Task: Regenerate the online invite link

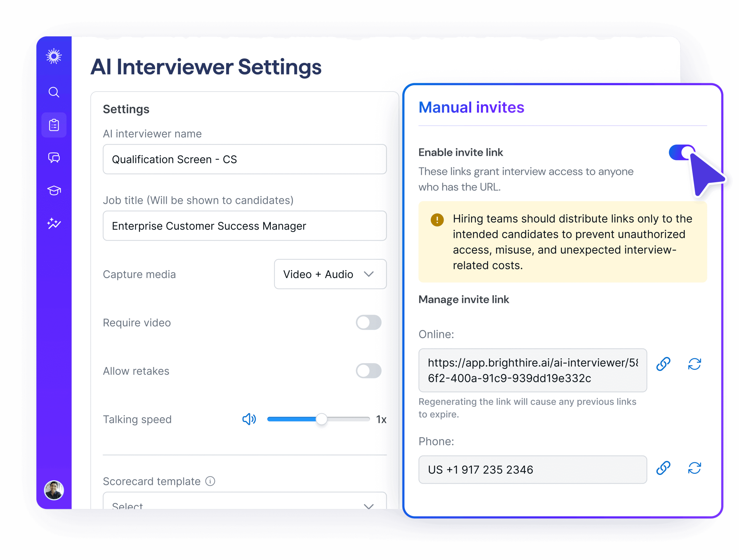Action: tap(694, 364)
